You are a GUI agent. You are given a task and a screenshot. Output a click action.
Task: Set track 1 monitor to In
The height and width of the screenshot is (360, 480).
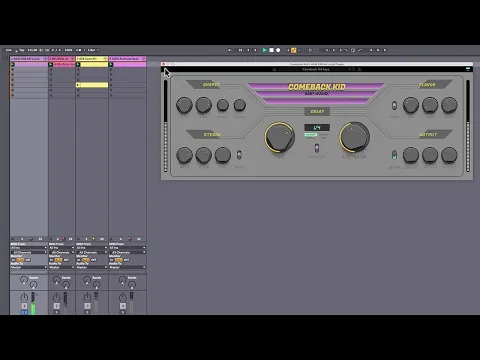(x=14, y=260)
